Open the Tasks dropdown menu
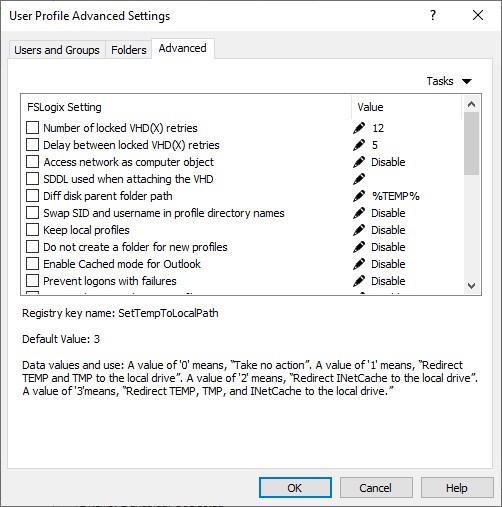This screenshot has height=507, width=502. (x=449, y=81)
